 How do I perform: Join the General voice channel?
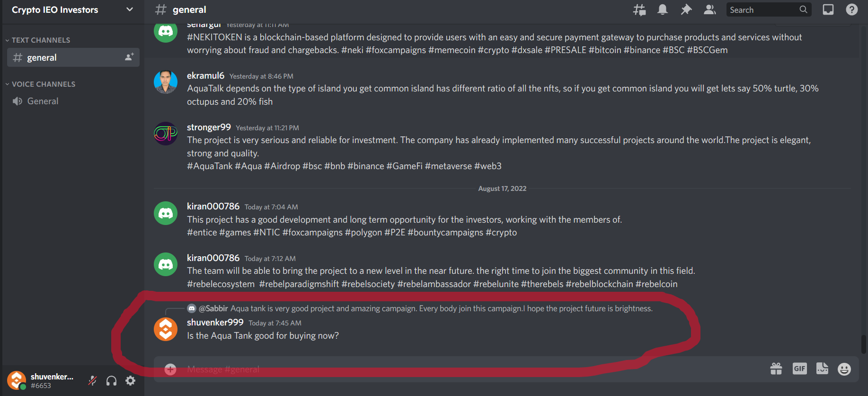(73, 101)
